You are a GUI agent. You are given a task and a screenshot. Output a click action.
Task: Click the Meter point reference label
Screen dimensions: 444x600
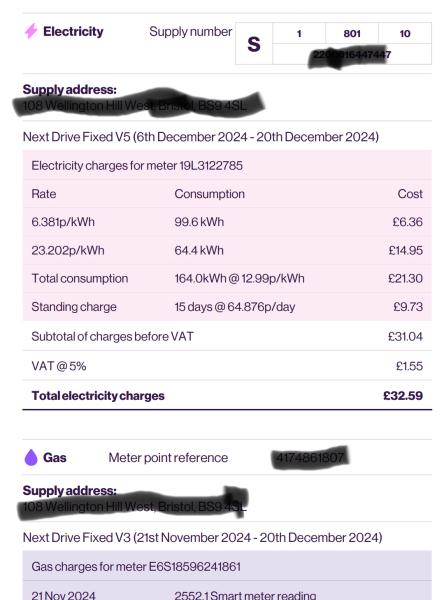point(168,457)
